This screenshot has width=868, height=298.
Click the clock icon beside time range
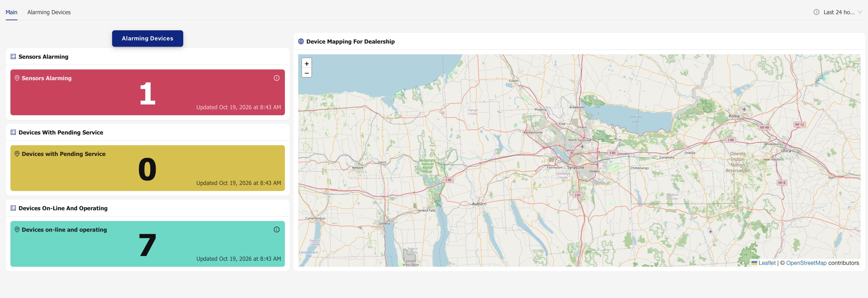tap(817, 12)
